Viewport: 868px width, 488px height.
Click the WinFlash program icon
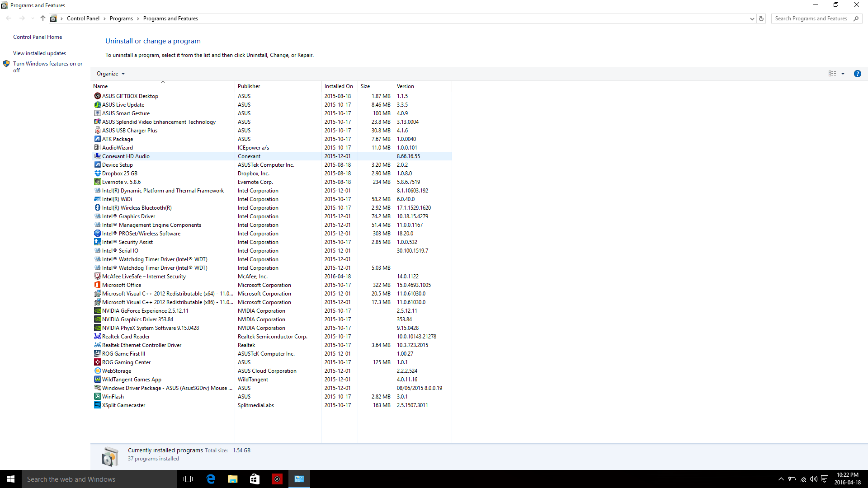click(97, 396)
